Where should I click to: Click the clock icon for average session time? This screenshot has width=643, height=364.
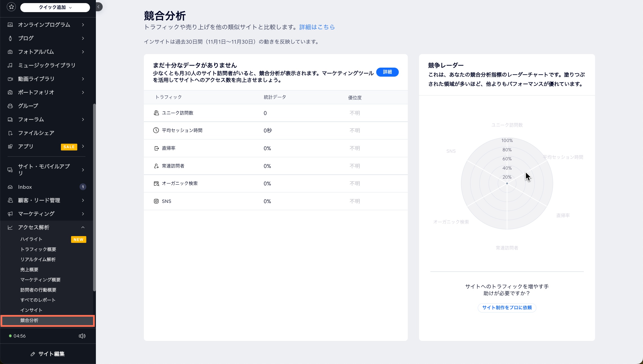pyautogui.click(x=156, y=130)
